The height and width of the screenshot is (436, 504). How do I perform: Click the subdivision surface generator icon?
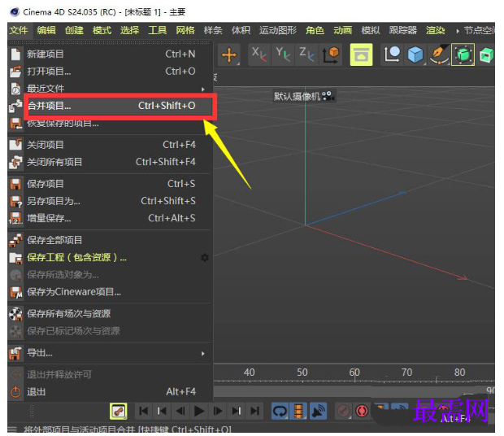pyautogui.click(x=463, y=54)
